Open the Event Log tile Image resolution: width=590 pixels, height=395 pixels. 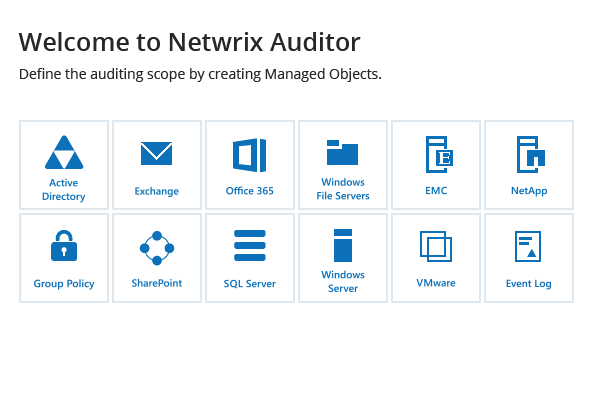[529, 258]
